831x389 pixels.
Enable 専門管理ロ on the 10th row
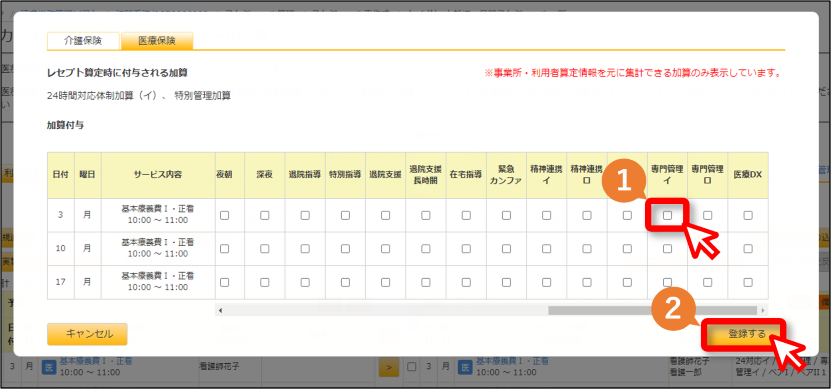tap(708, 248)
